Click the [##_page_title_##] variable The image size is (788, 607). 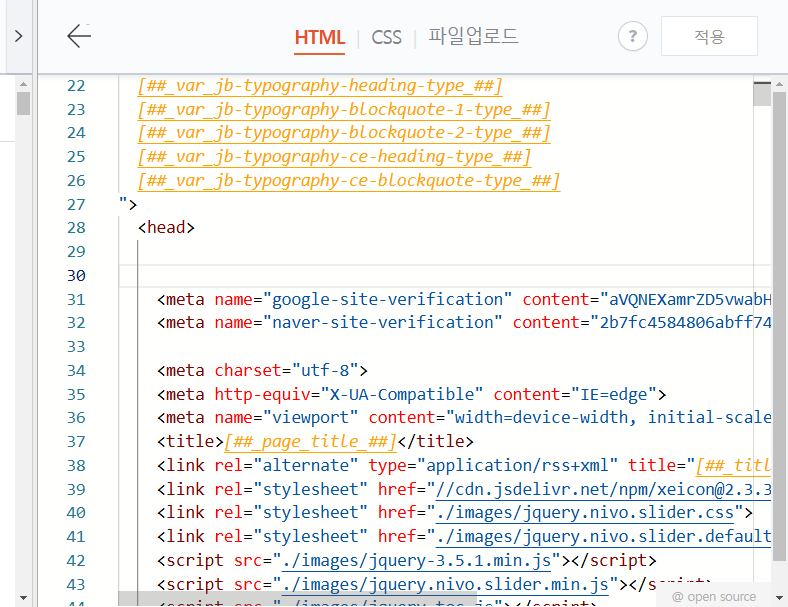tap(310, 442)
